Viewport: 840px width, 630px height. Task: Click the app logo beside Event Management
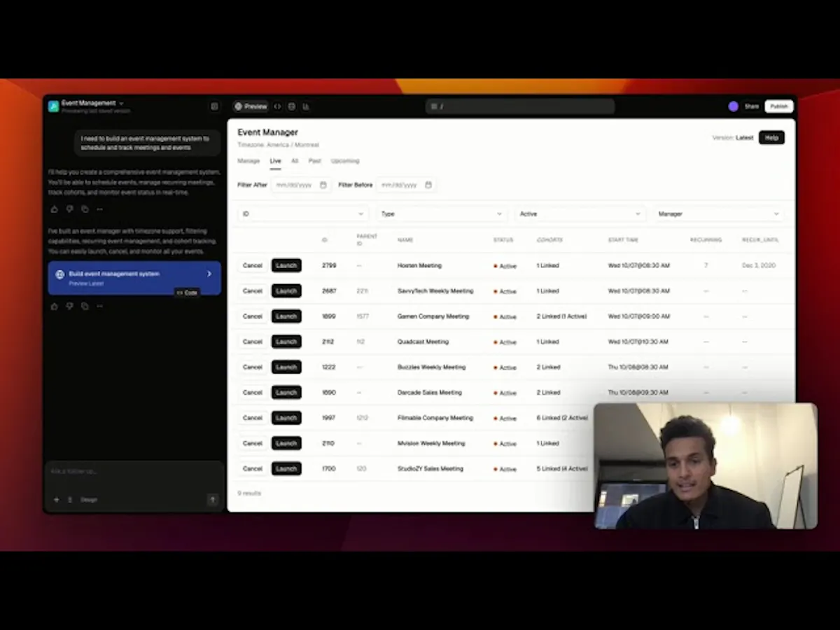click(53, 106)
